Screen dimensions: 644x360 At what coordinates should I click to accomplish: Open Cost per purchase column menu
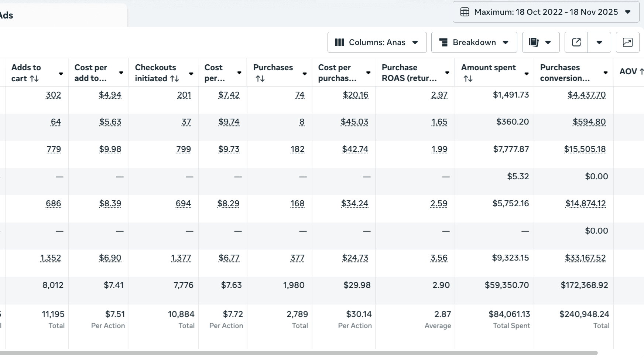pos(368,73)
